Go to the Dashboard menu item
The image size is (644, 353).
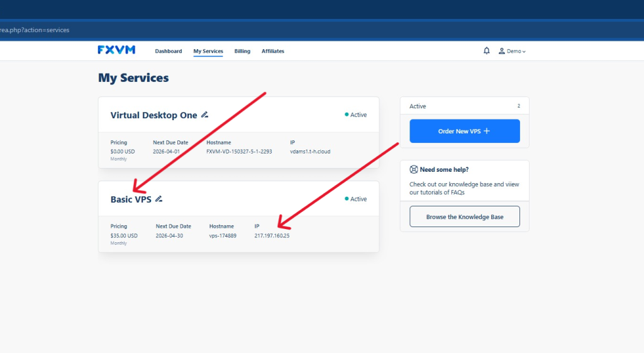click(169, 51)
